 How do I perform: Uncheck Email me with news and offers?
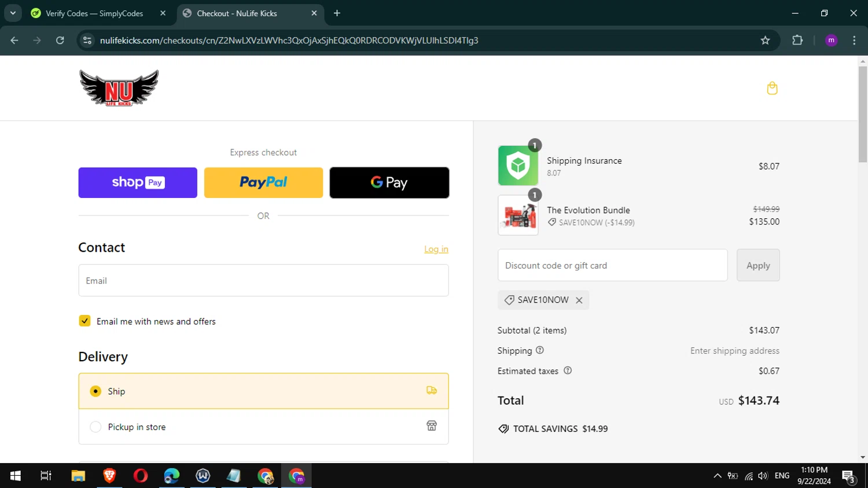click(84, 321)
